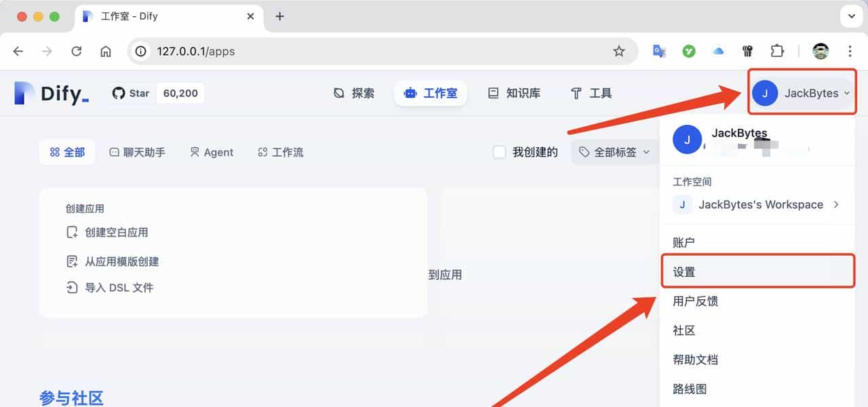Enable the 我创建的 filter checkbox
868x407 pixels.
point(500,152)
